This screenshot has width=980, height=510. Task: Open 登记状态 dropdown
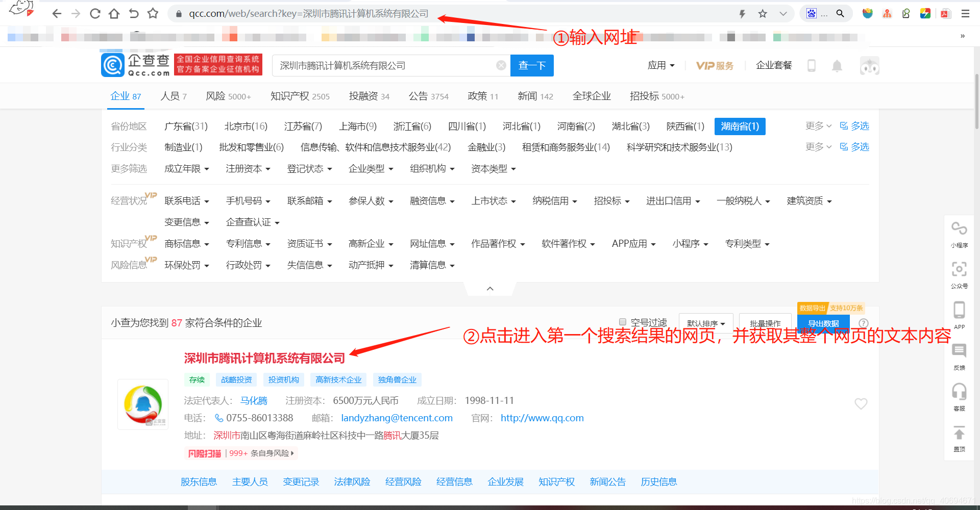[309, 168]
